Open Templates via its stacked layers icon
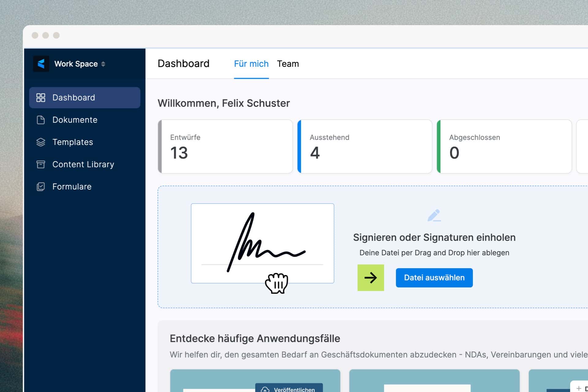Screen dimensions: 588x392 [x=41, y=142]
